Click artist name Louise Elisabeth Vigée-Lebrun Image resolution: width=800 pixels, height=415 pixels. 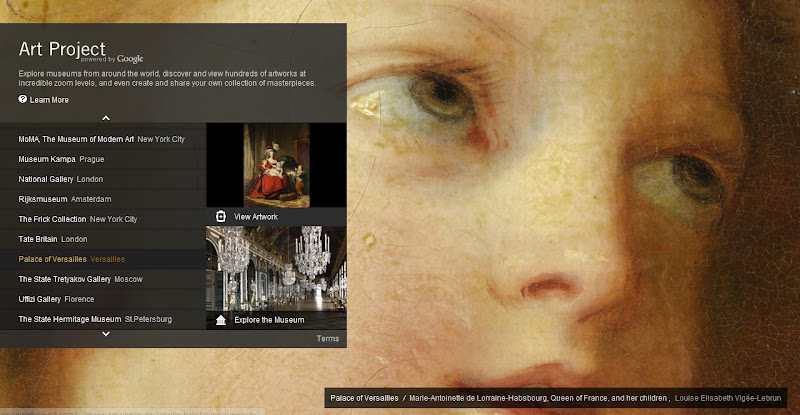click(728, 398)
